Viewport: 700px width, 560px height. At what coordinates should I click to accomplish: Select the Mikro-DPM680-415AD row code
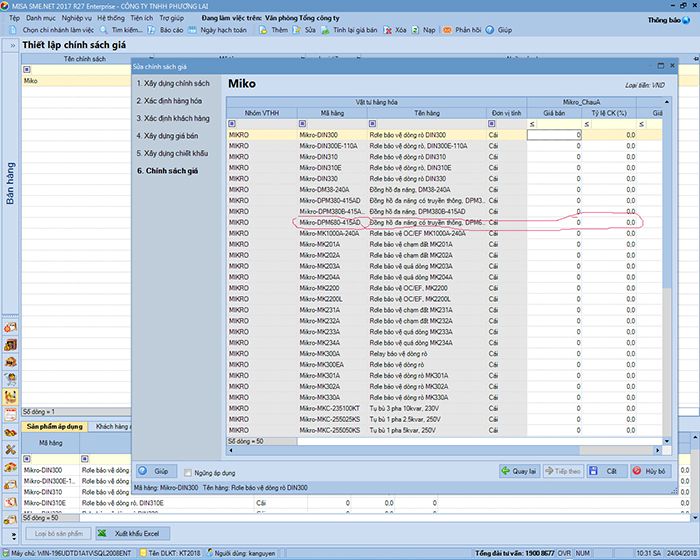(329, 222)
